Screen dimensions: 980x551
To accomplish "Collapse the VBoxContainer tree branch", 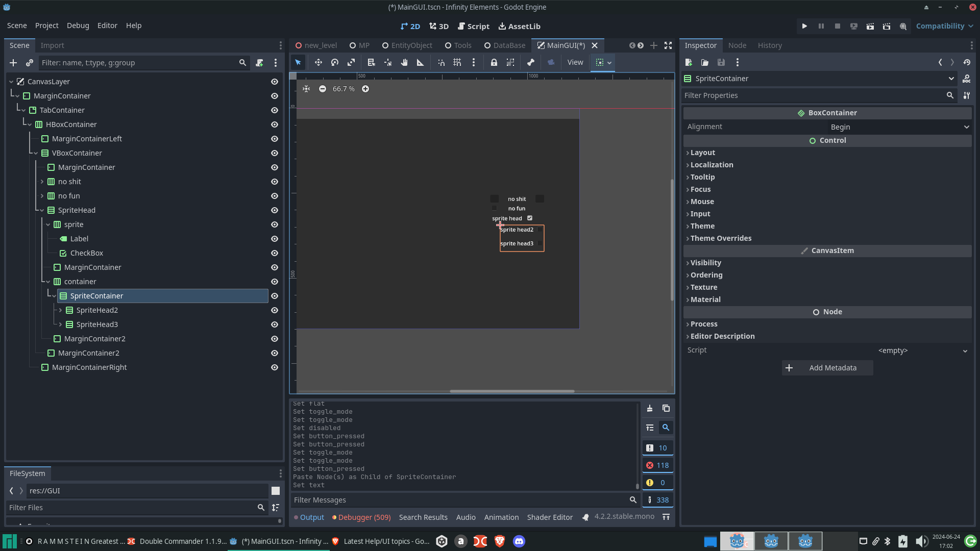I will [35, 153].
